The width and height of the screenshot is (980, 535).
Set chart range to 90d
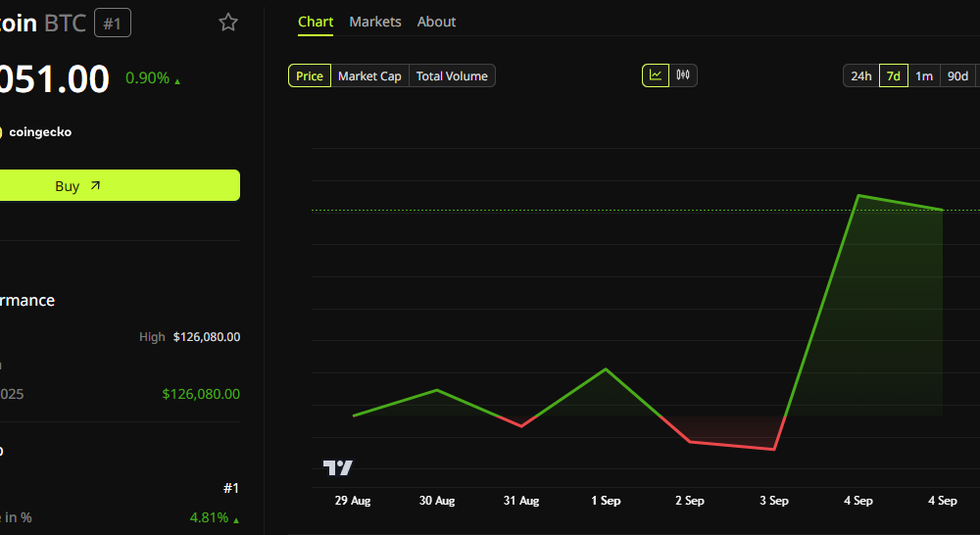tap(957, 75)
